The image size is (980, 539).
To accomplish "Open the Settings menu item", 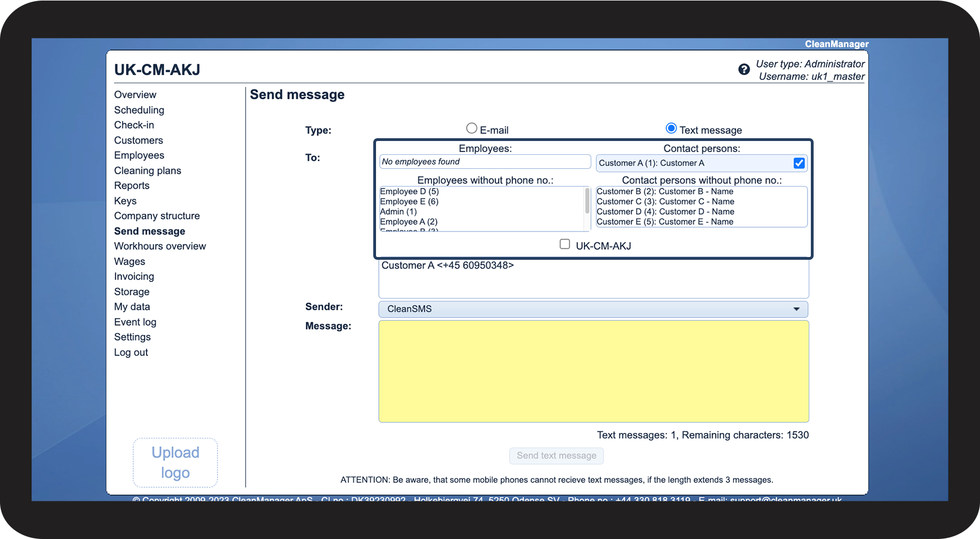I will tap(133, 337).
